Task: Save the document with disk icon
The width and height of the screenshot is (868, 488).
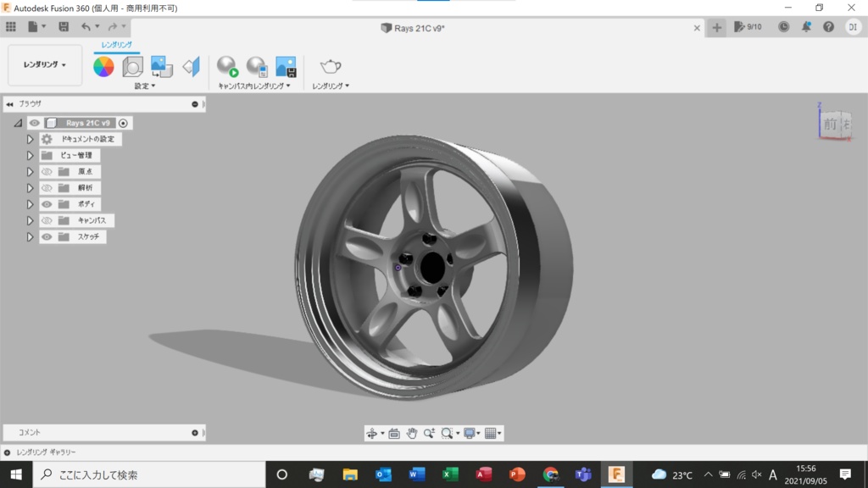Action: point(64,26)
